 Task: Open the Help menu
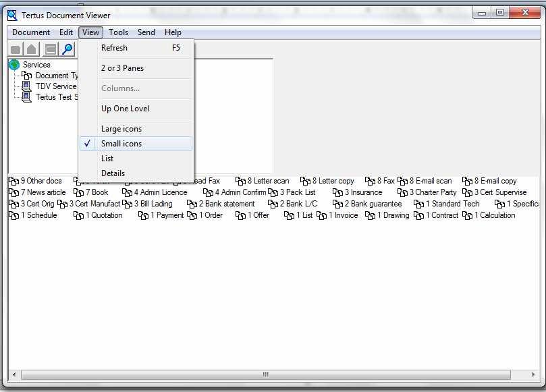[x=173, y=32]
